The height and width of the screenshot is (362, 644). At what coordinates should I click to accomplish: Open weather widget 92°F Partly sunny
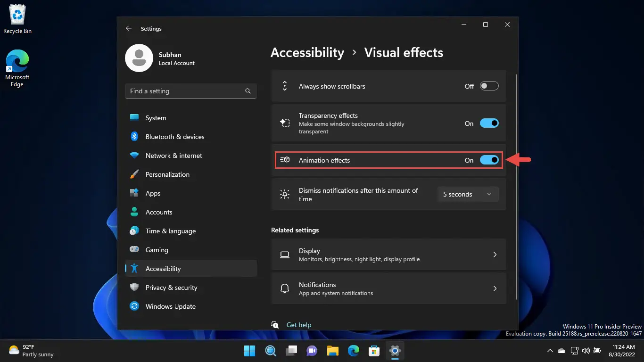pos(31,351)
